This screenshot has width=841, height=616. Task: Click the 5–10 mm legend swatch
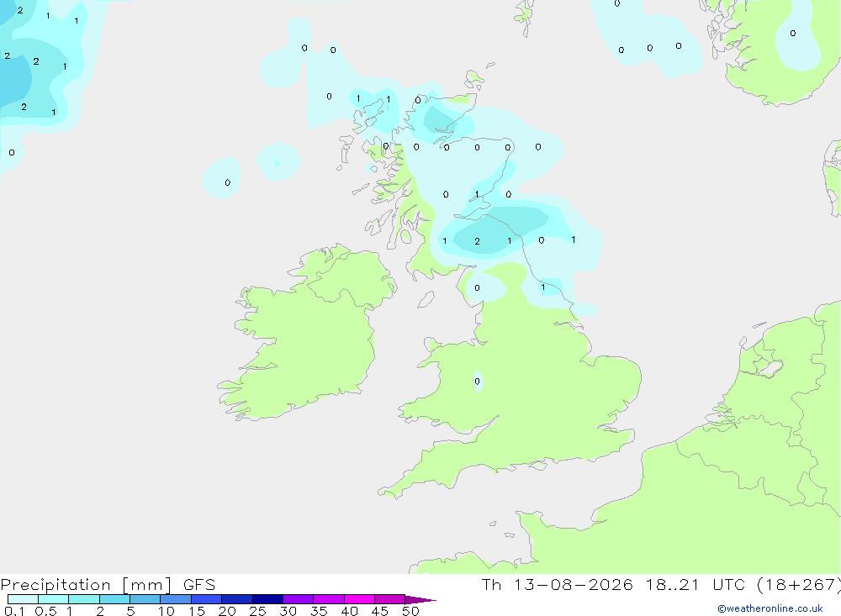[x=145, y=599]
